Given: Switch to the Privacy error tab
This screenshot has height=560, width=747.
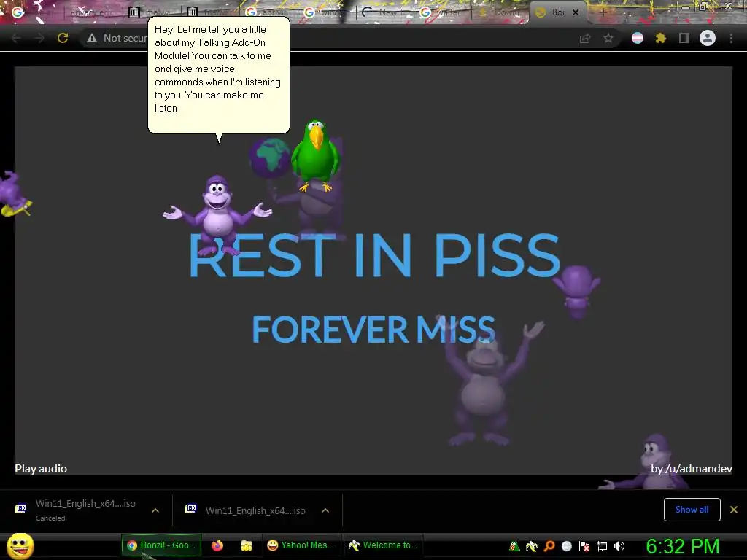Looking at the screenshot, I should 92,12.
